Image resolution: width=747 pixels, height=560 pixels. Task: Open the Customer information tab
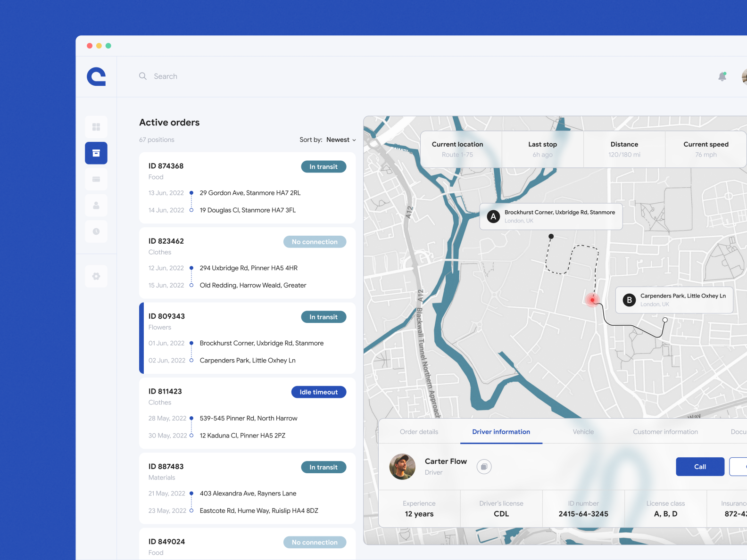click(x=665, y=432)
